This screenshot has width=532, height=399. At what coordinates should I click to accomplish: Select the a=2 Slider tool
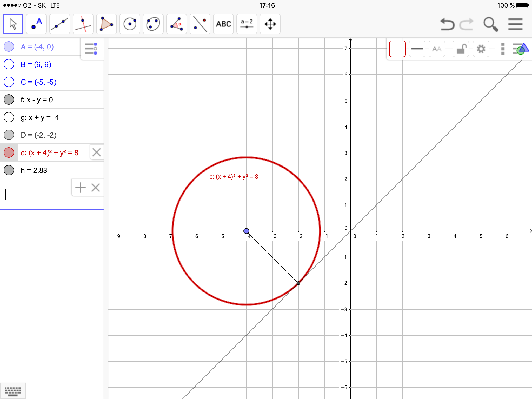(247, 24)
